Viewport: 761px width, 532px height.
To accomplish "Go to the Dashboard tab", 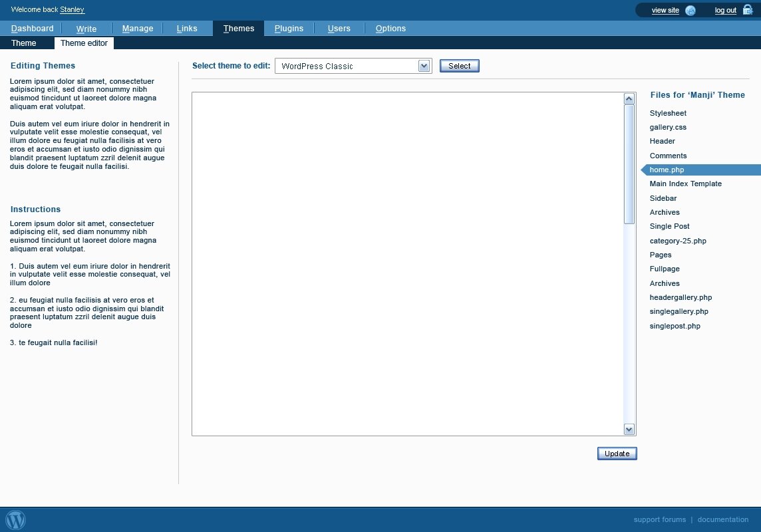I will pyautogui.click(x=33, y=29).
